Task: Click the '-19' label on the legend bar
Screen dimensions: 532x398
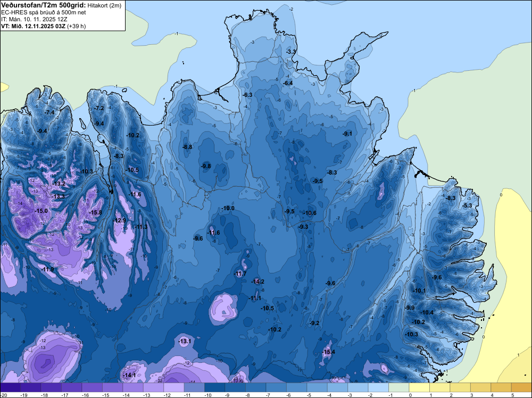Action: [x=23, y=395]
